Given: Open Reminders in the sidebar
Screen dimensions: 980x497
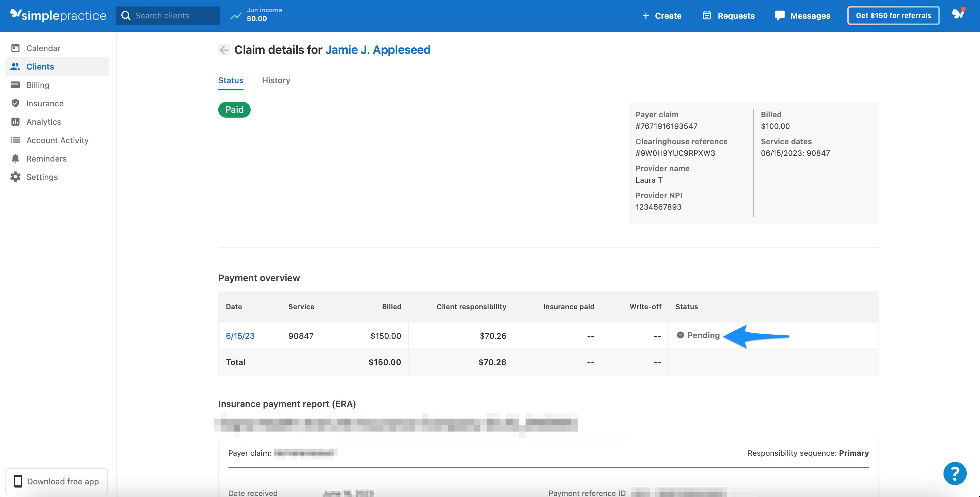Looking at the screenshot, I should pos(57,158).
